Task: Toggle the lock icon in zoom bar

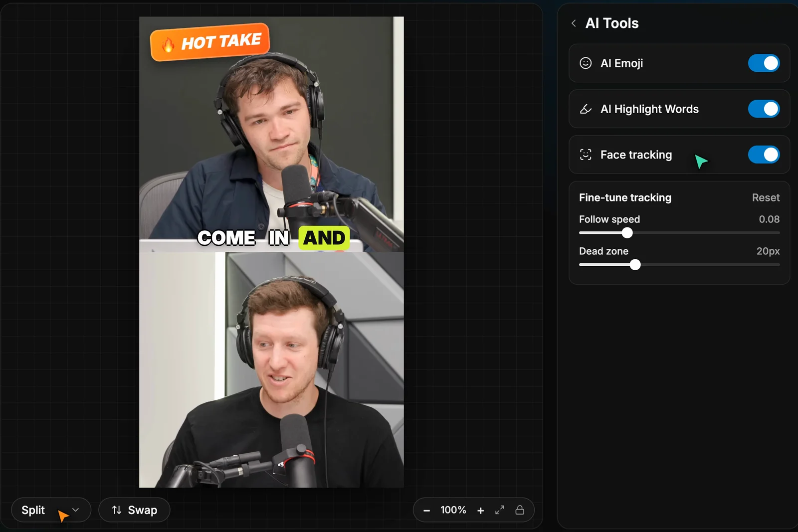Action: [520, 510]
